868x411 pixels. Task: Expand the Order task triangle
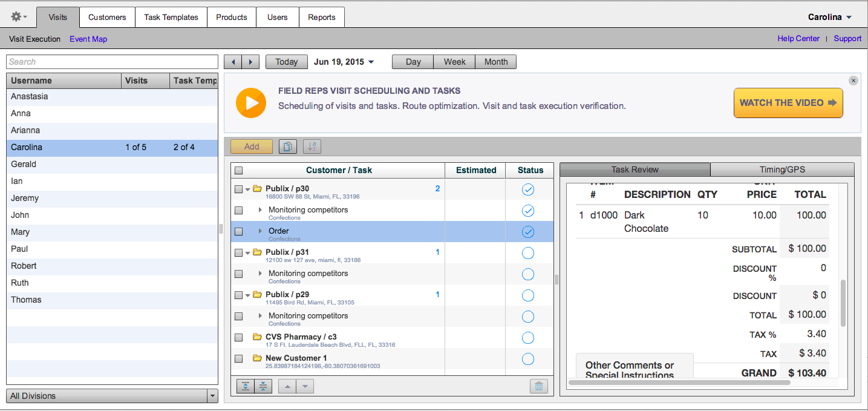[x=261, y=231]
